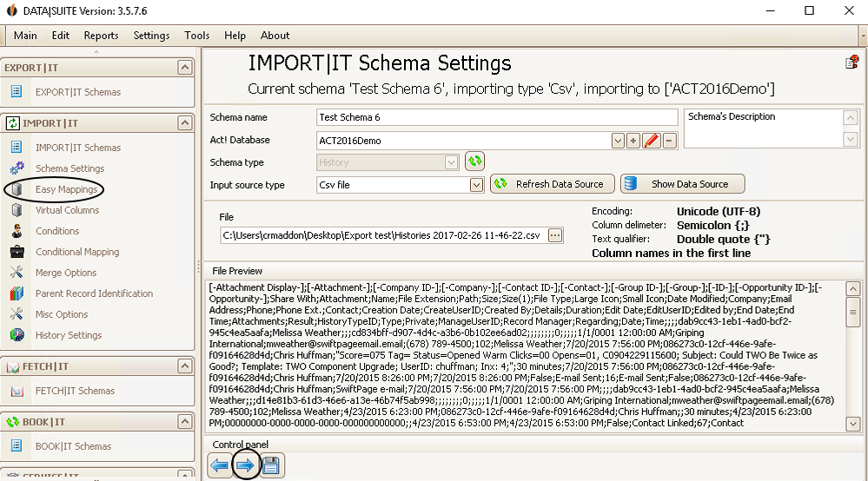Viewport: 868px width, 481px height.
Task: Collapse the FETCH|IT panel
Action: pyautogui.click(x=185, y=366)
